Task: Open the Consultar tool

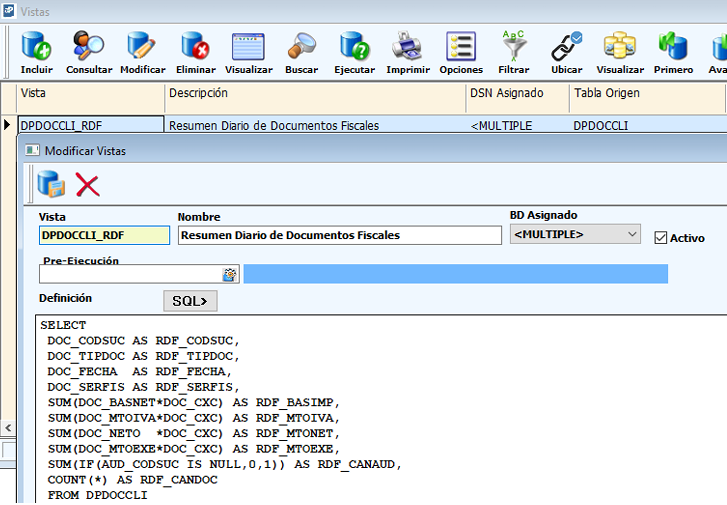Action: [x=89, y=52]
